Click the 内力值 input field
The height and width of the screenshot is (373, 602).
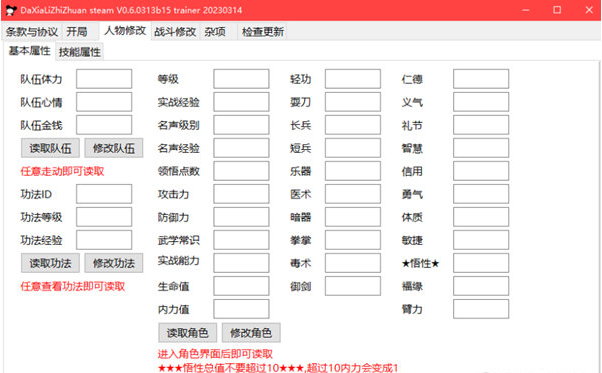[x=241, y=309]
